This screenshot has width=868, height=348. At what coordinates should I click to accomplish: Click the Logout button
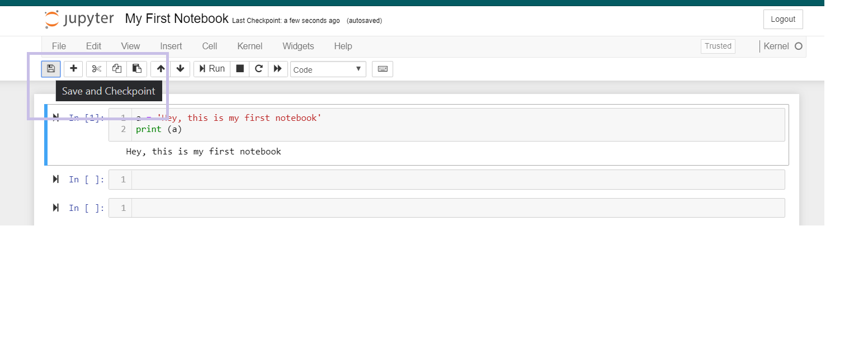click(x=782, y=18)
